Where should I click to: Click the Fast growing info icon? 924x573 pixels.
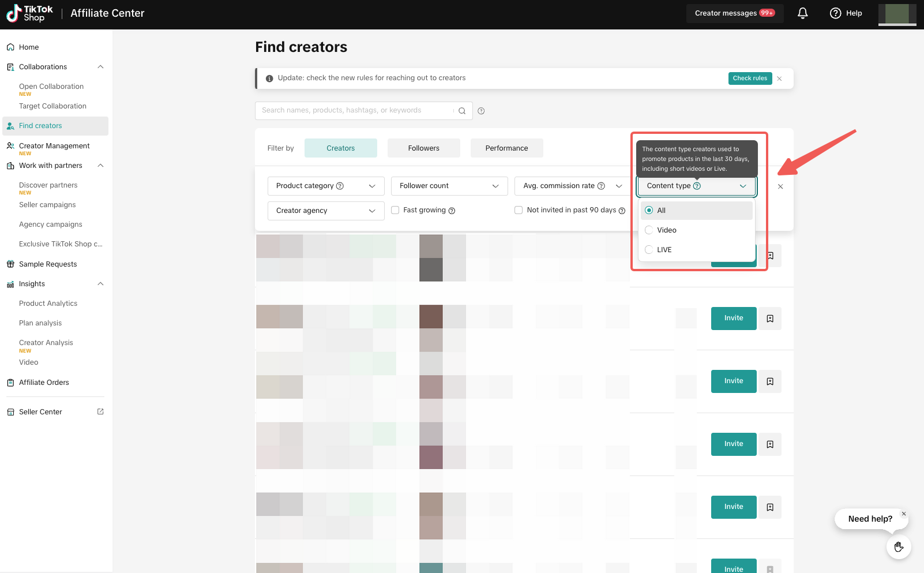click(x=452, y=211)
